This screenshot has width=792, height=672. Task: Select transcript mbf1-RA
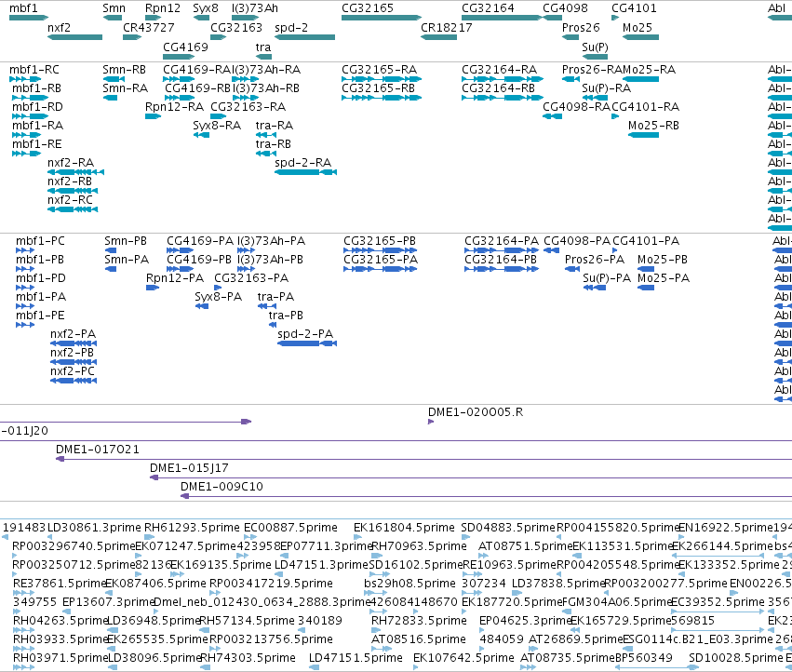[27, 135]
